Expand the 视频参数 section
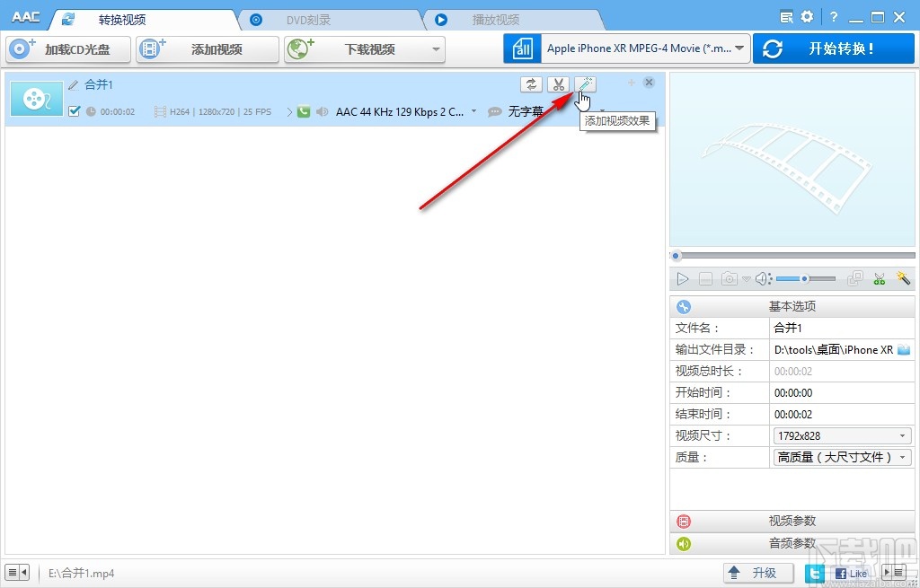Viewport: 920px width, 588px height. (x=791, y=521)
